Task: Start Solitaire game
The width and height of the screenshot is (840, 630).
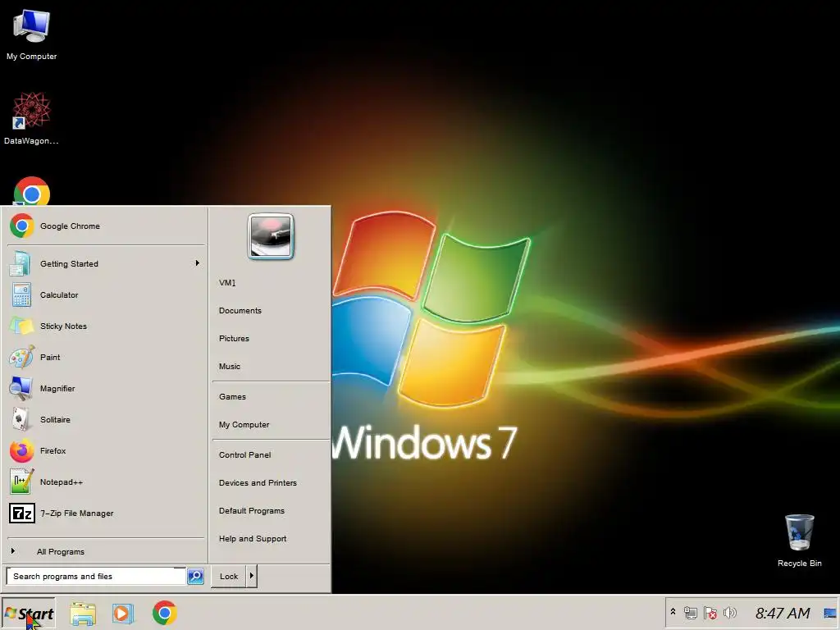Action: 106,419
